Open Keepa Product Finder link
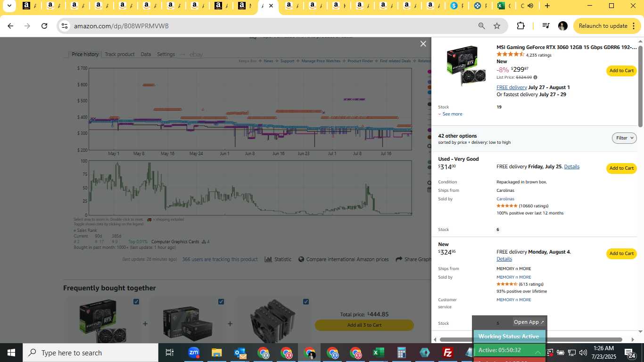This screenshot has width=644, height=362. click(x=360, y=61)
